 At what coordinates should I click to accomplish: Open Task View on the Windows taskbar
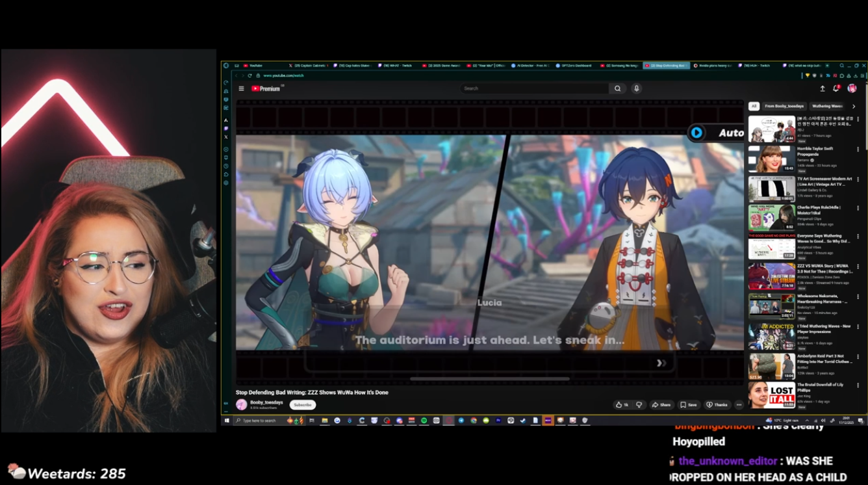pyautogui.click(x=312, y=421)
